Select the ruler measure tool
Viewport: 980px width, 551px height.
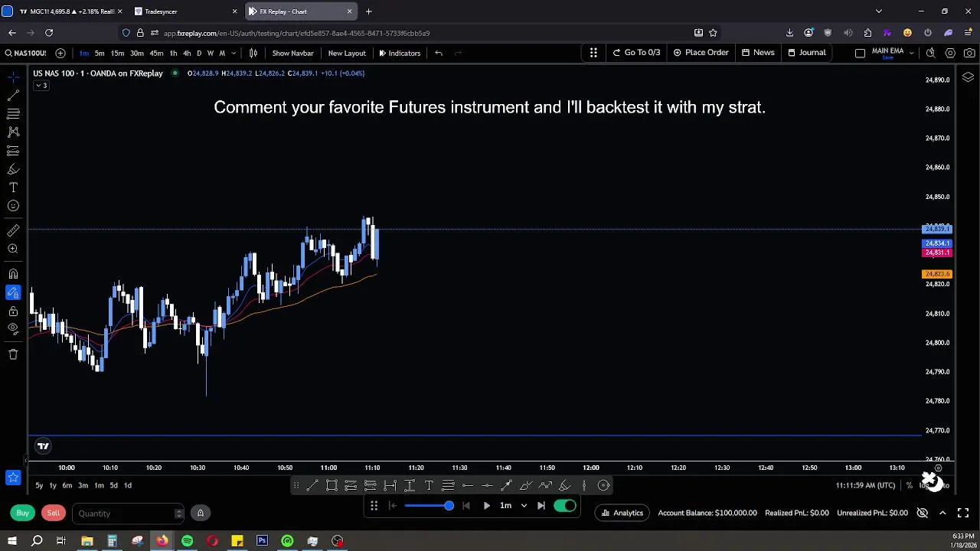[x=13, y=230]
